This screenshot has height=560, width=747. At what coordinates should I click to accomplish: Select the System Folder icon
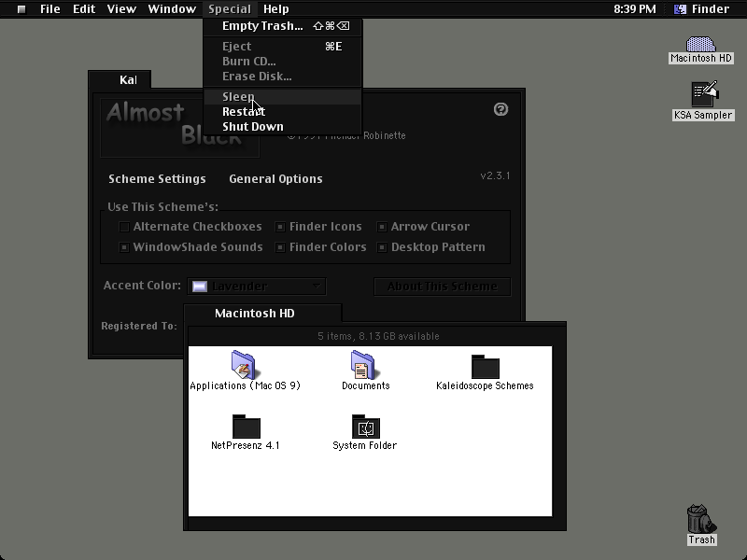(x=366, y=427)
